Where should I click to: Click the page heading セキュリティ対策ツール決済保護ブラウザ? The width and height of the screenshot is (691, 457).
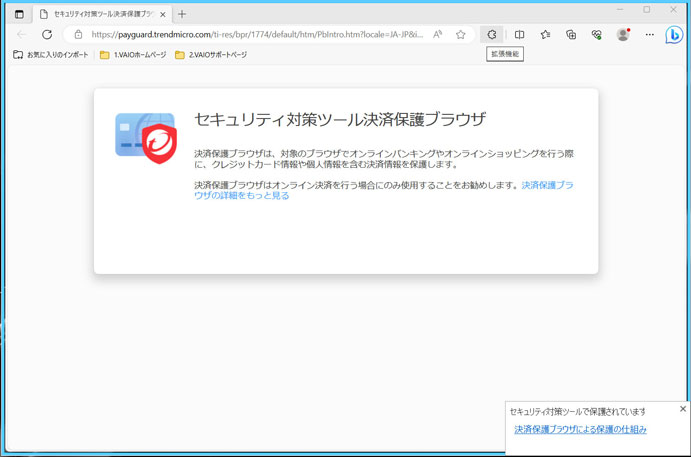click(x=340, y=119)
